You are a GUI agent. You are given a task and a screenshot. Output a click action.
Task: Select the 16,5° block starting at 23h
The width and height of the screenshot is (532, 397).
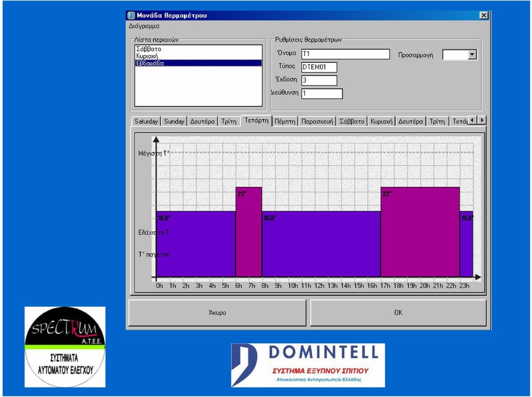pyautogui.click(x=466, y=244)
